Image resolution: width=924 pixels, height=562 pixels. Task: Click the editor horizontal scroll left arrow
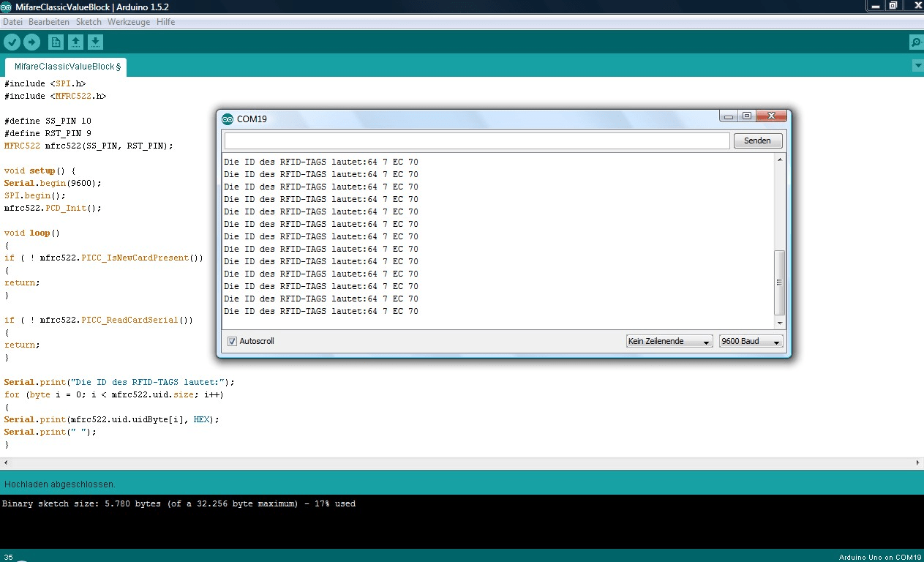coord(5,463)
